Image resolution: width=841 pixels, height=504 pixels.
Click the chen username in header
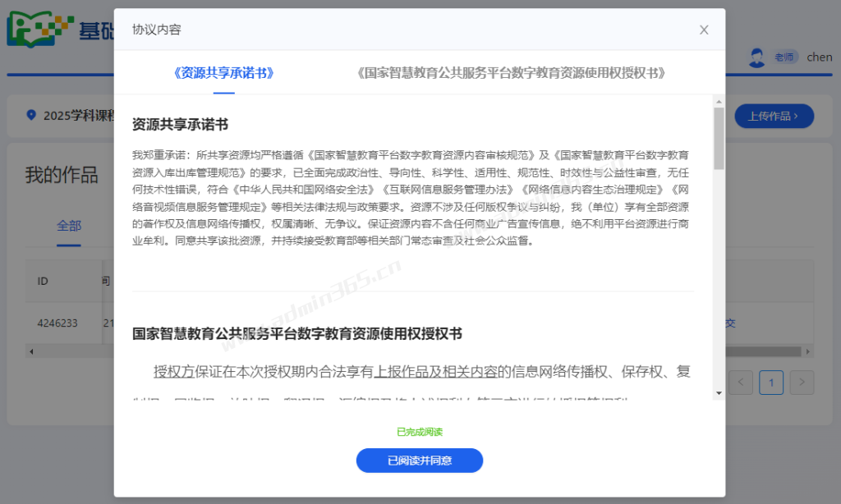coord(819,57)
